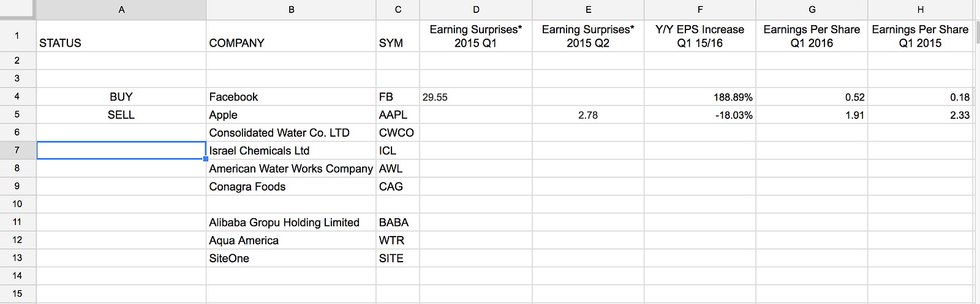Click the 188.89% EPS increase cell
The image size is (980, 304).
click(x=700, y=97)
